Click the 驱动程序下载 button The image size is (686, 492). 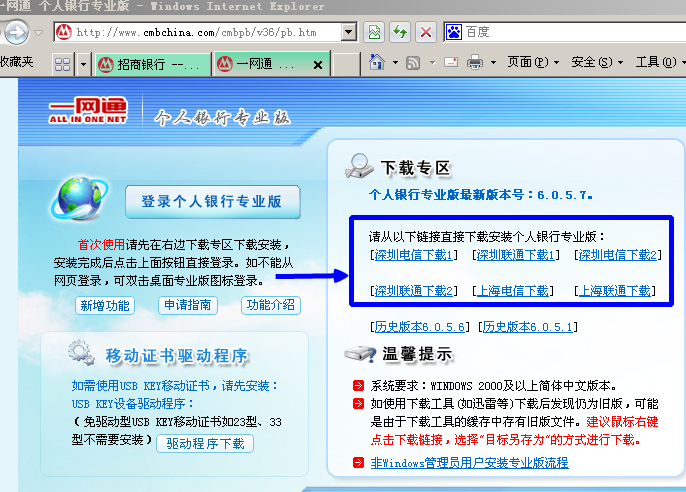pos(205,443)
